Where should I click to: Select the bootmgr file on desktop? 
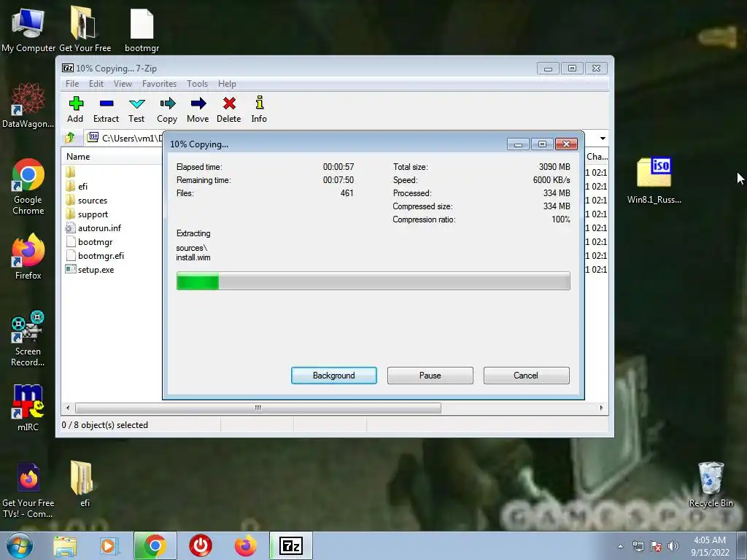(x=142, y=29)
